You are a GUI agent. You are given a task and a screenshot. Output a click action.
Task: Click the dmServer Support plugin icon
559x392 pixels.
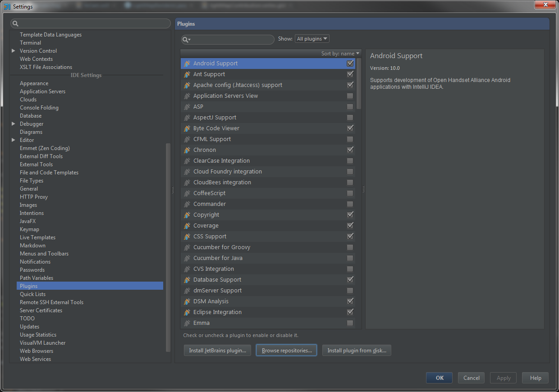[x=187, y=291]
